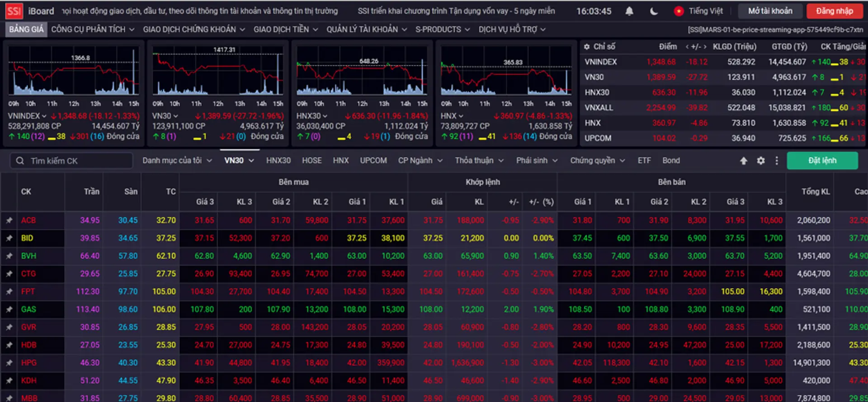The image size is (868, 402).
Task: Open the CP Ngành dropdown
Action: tap(420, 161)
